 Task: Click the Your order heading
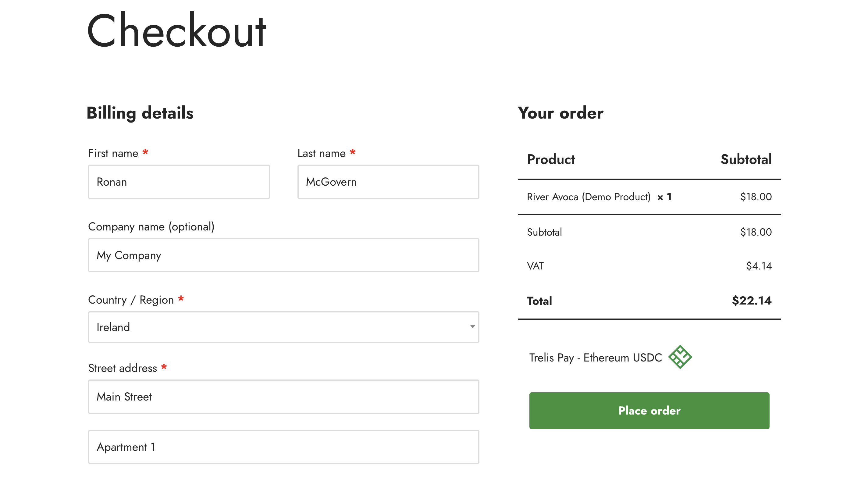(x=560, y=113)
